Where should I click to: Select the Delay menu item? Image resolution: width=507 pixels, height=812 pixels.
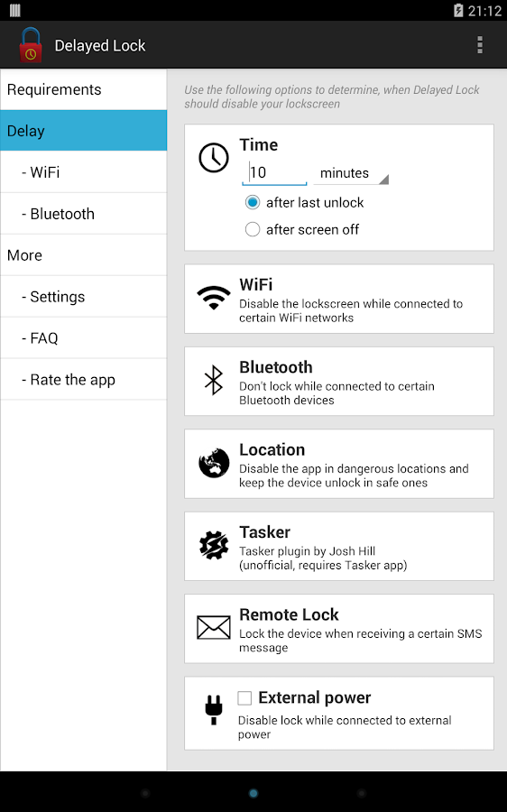(x=83, y=131)
